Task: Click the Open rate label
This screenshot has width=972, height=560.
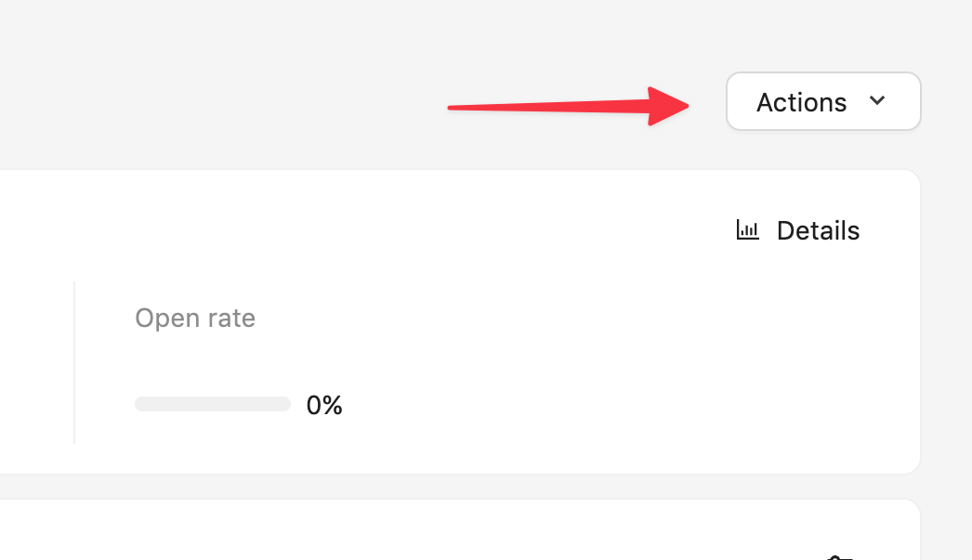Action: point(195,319)
